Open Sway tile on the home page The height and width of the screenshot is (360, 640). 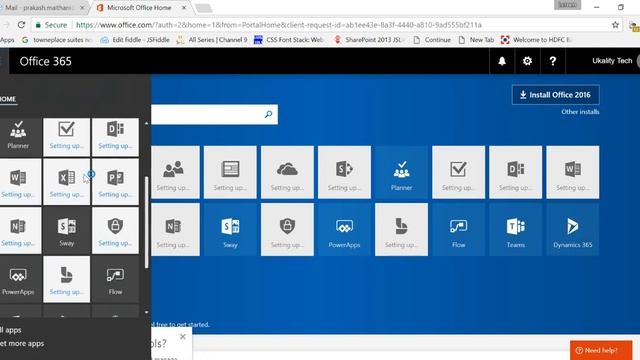(x=230, y=229)
